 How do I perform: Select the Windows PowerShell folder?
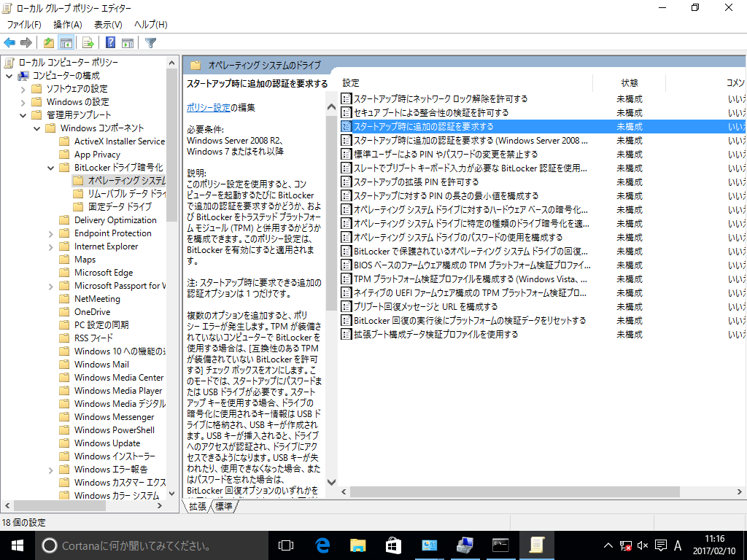[x=115, y=430]
